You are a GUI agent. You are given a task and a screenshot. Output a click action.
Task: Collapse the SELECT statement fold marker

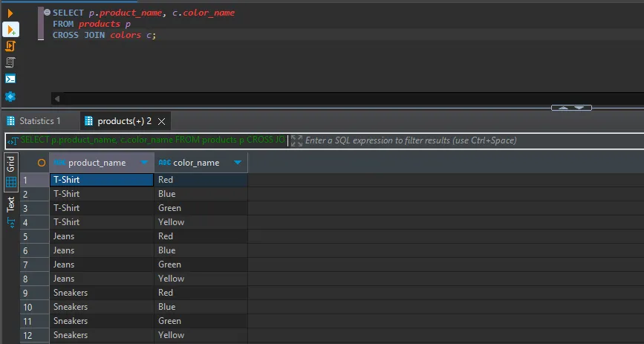[x=47, y=13]
